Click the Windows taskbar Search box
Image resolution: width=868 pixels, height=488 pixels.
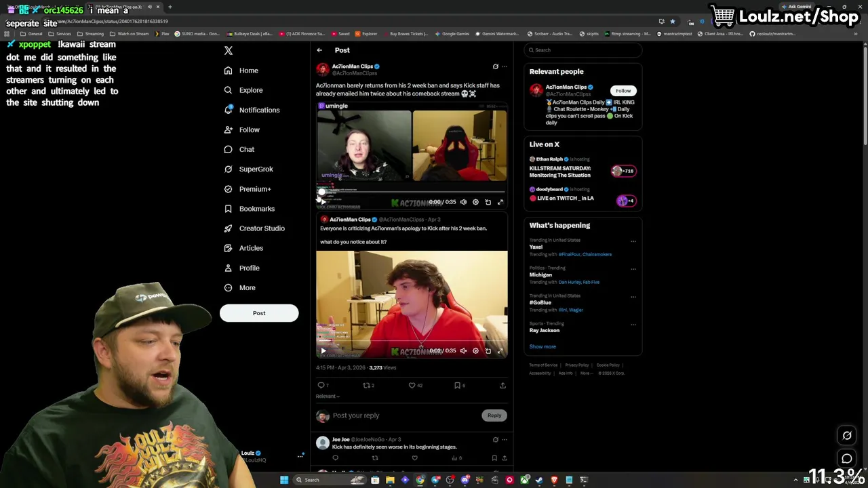coord(328,480)
